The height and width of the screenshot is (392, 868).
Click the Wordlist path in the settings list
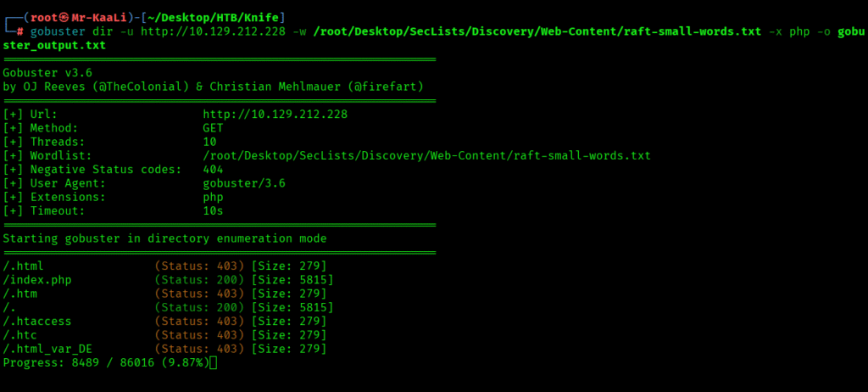[x=426, y=155]
